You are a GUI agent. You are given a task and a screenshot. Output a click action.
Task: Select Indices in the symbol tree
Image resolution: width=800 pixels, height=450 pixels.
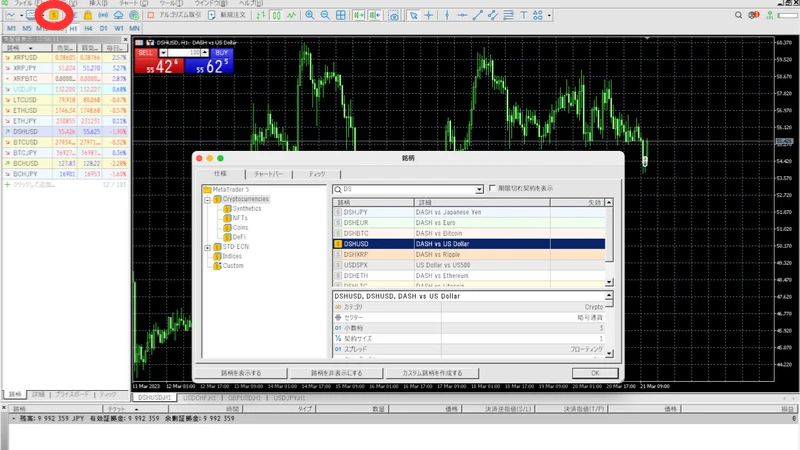(232, 256)
